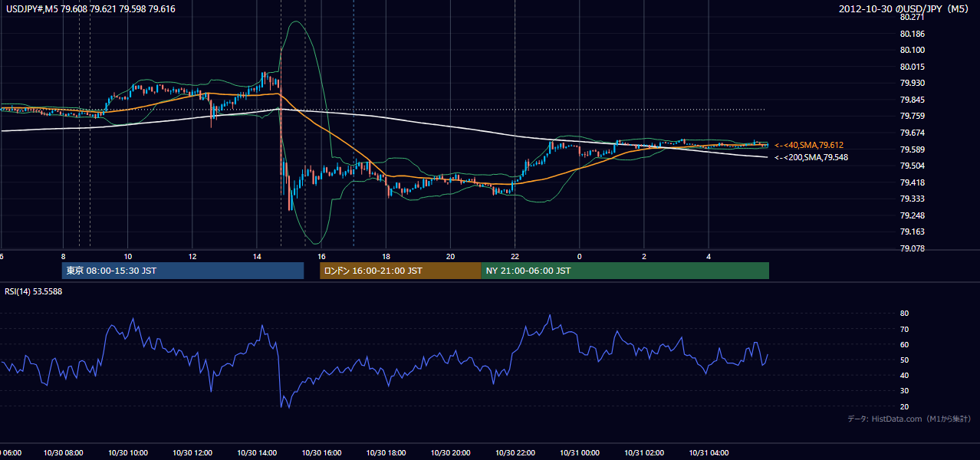980x460 pixels.
Task: Click the RSI(14) 53.5588 indicator label
Action: [34, 291]
